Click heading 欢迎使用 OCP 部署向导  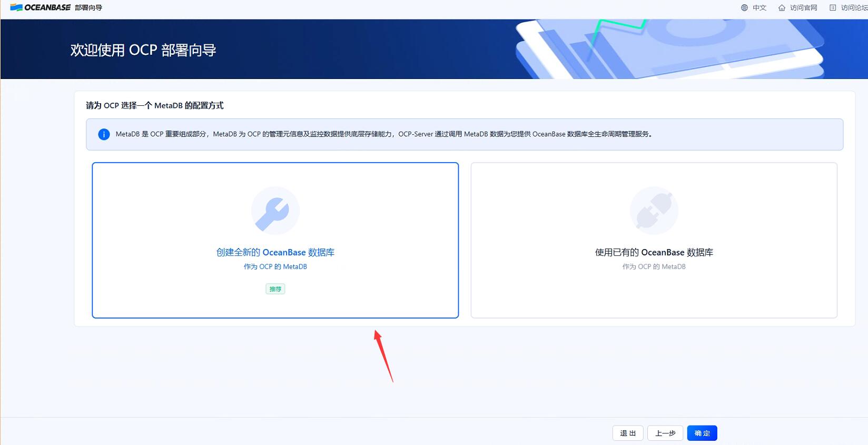(x=143, y=50)
